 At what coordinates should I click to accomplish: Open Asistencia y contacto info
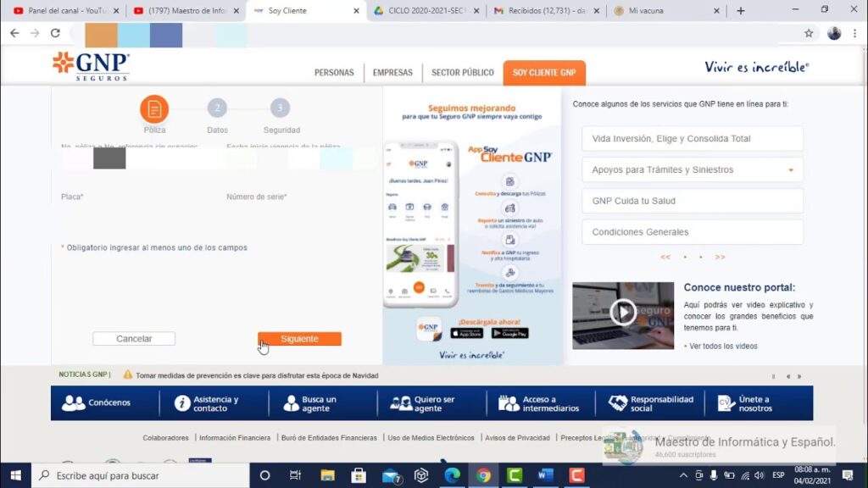[x=207, y=404]
